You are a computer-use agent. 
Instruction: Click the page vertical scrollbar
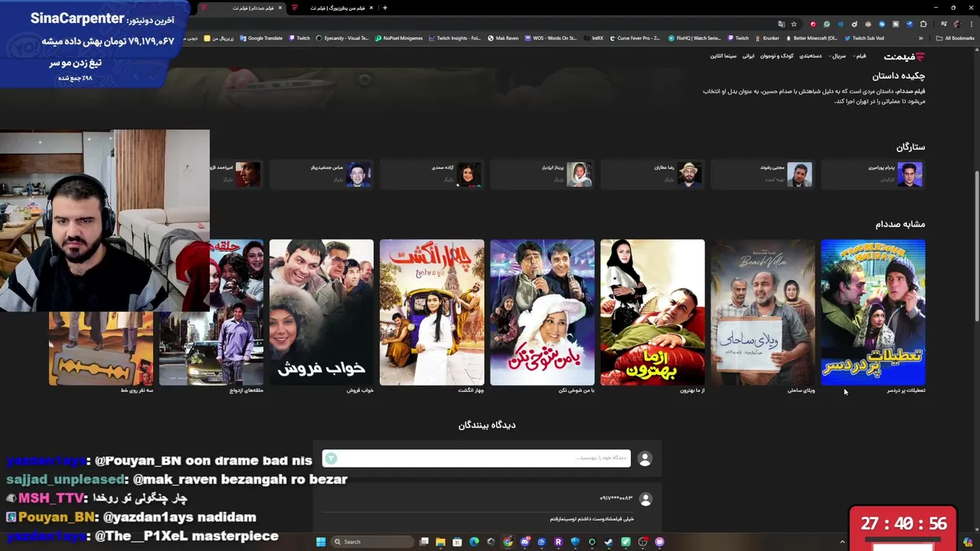pyautogui.click(x=976, y=245)
